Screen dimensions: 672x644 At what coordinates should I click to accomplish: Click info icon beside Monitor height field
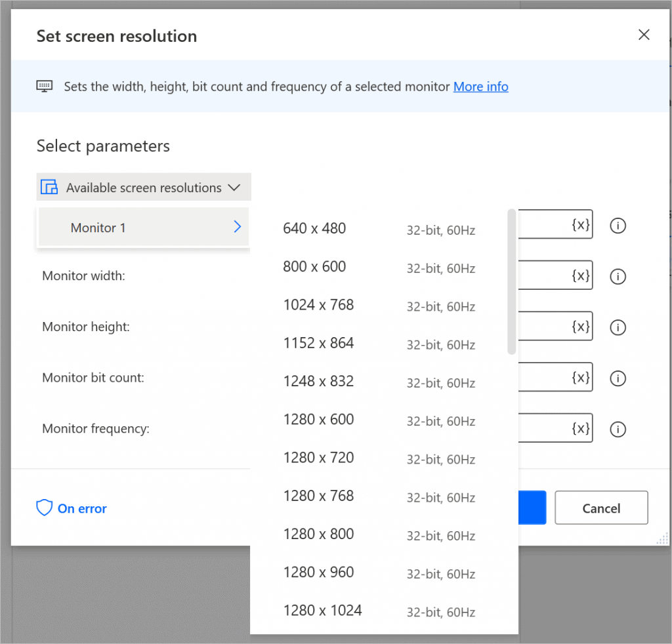point(618,327)
